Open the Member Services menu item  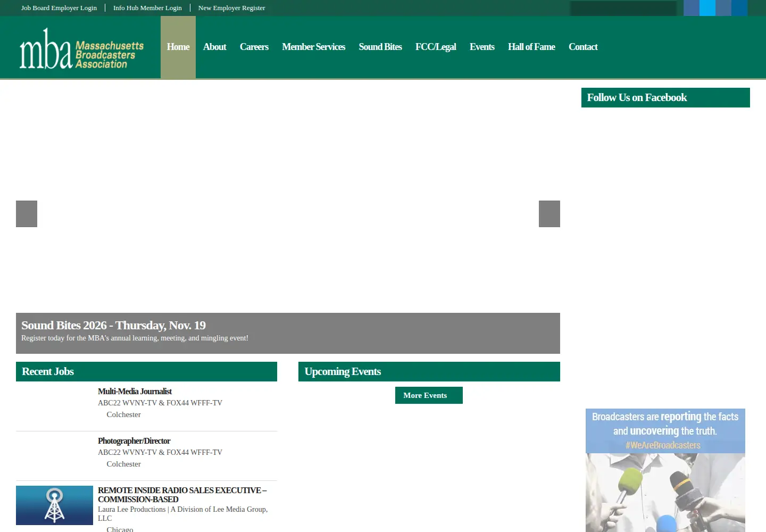pyautogui.click(x=313, y=47)
